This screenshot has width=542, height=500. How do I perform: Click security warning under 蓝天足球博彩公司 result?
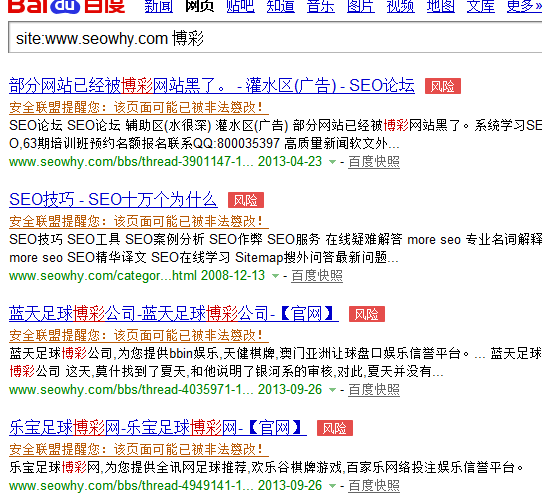click(139, 336)
